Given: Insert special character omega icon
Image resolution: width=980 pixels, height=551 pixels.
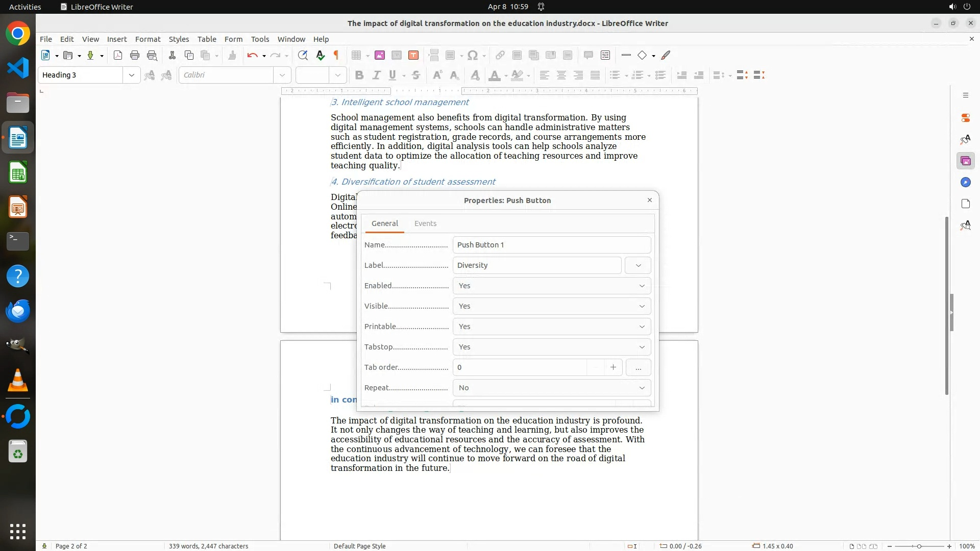Looking at the screenshot, I should [x=473, y=55].
